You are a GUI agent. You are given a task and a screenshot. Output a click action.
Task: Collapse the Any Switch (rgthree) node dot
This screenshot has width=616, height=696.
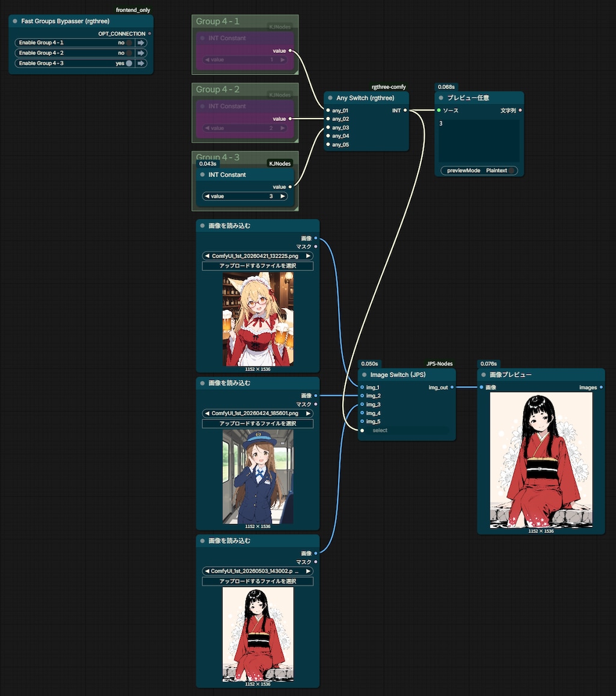(x=330, y=97)
